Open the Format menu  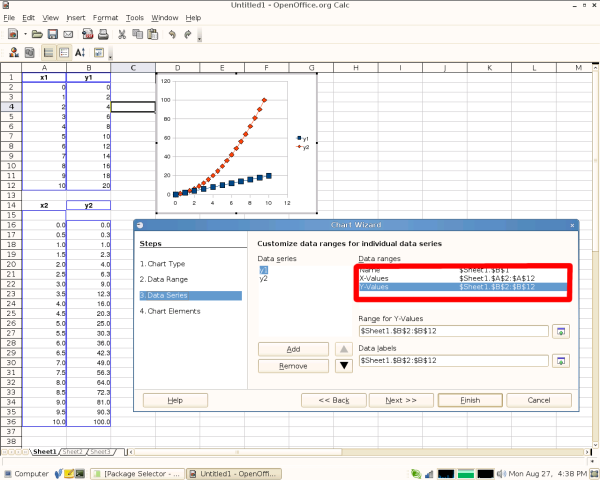pyautogui.click(x=105, y=18)
